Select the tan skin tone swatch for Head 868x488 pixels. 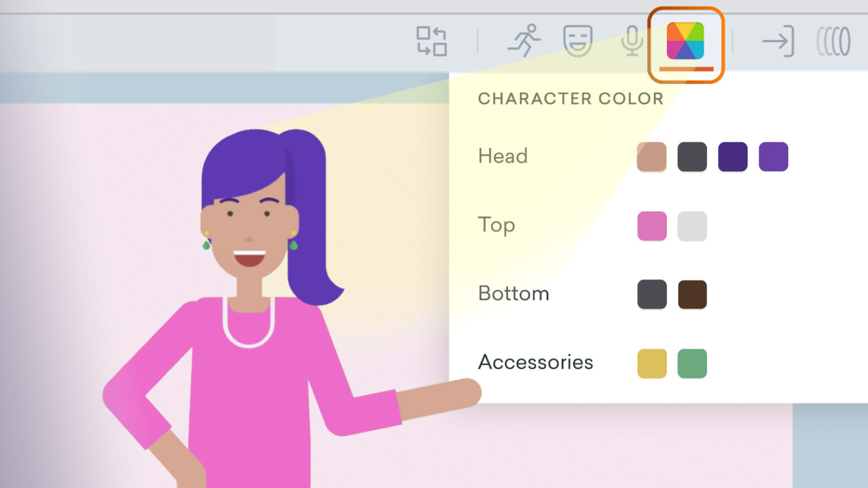pyautogui.click(x=651, y=156)
